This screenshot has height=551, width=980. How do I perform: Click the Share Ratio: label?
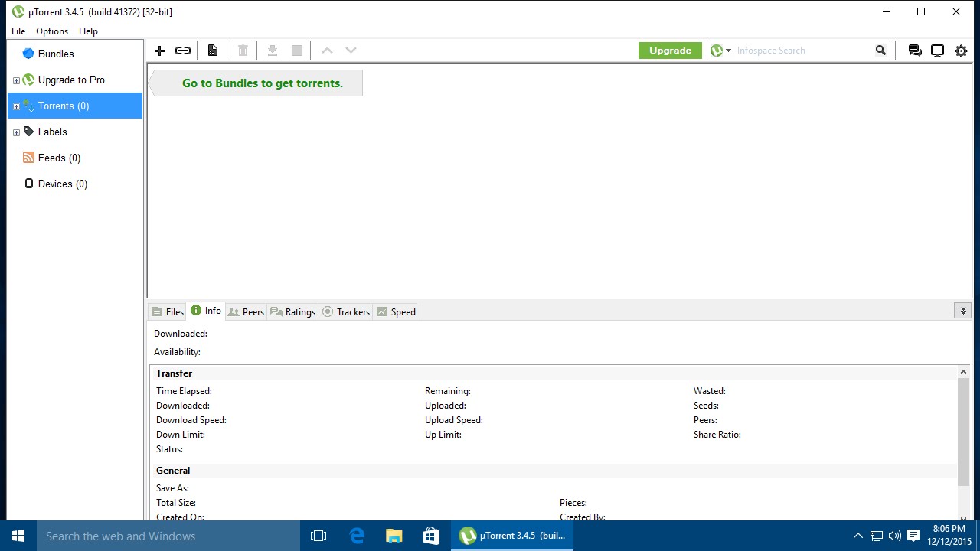(x=717, y=434)
